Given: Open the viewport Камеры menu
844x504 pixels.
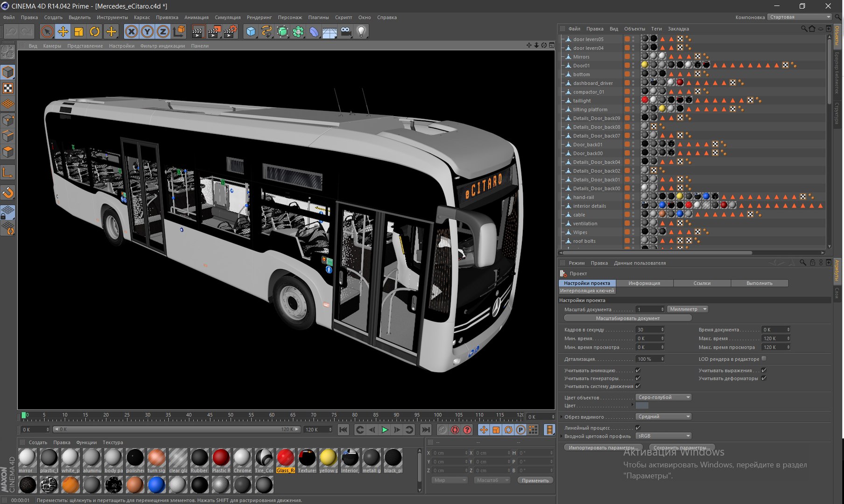Looking at the screenshot, I should (x=52, y=46).
